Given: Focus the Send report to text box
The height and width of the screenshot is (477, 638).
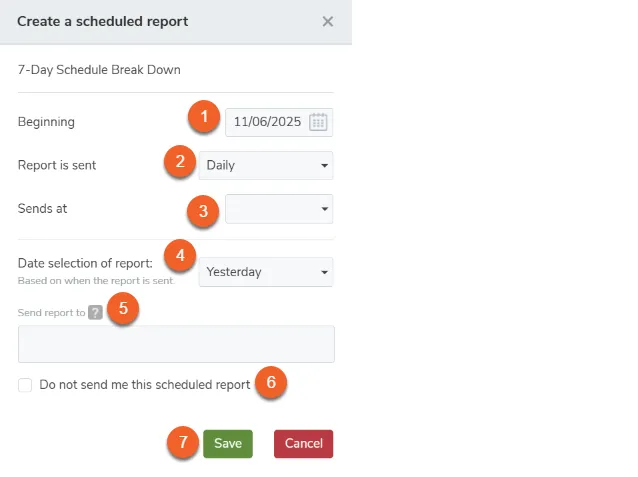Looking at the screenshot, I should (176, 344).
